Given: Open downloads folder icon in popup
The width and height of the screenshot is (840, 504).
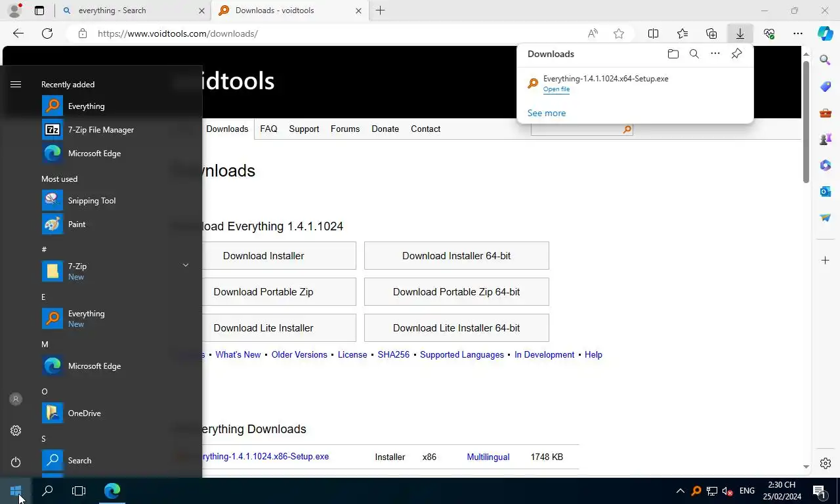Looking at the screenshot, I should tap(673, 54).
